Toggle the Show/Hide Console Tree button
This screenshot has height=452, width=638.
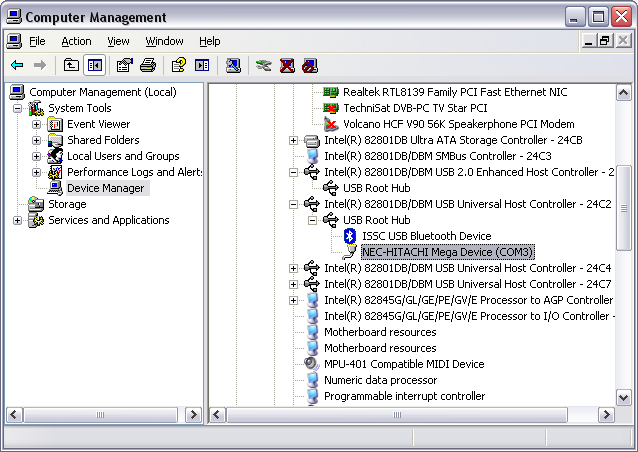click(x=95, y=65)
